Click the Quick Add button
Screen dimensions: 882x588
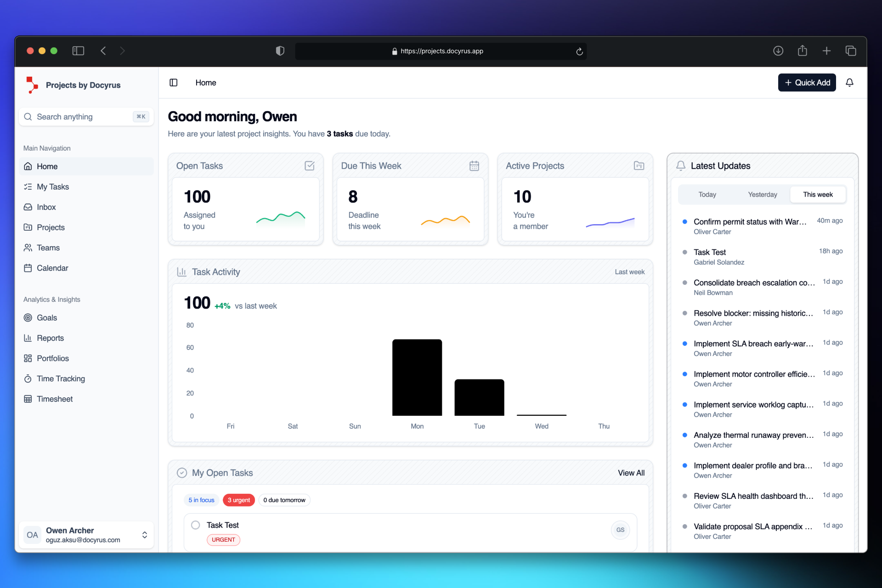pos(807,83)
